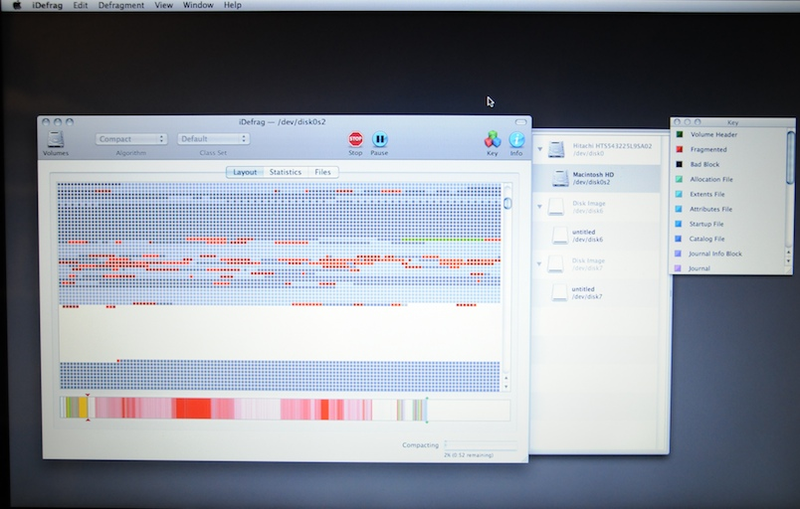Click the Catalog File label in Key window

click(x=707, y=238)
